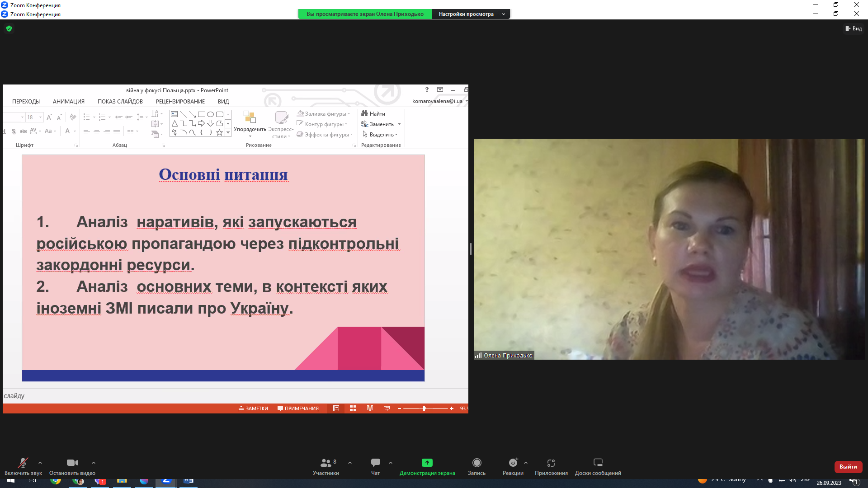The image size is (868, 488).
Task: Align text right
Action: click(x=107, y=131)
